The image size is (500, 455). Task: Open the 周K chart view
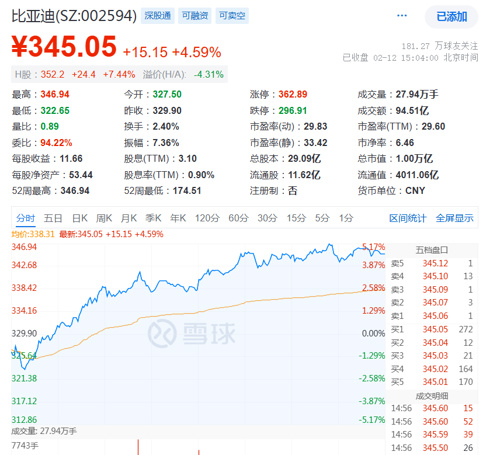pyautogui.click(x=104, y=218)
